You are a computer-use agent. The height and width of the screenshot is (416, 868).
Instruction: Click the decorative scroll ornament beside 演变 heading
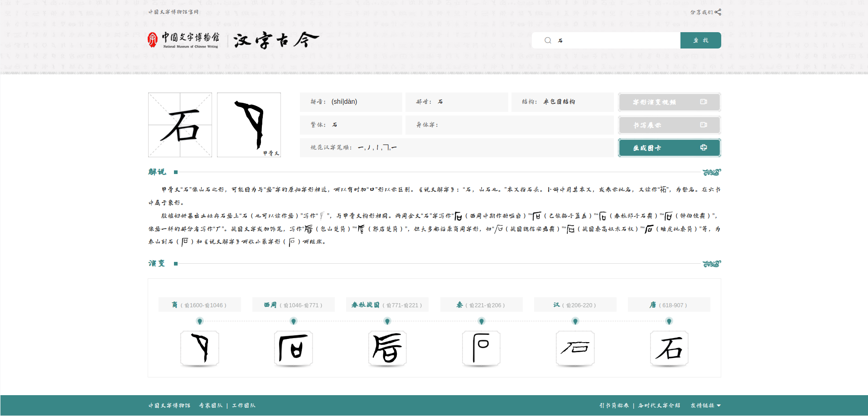tap(712, 263)
